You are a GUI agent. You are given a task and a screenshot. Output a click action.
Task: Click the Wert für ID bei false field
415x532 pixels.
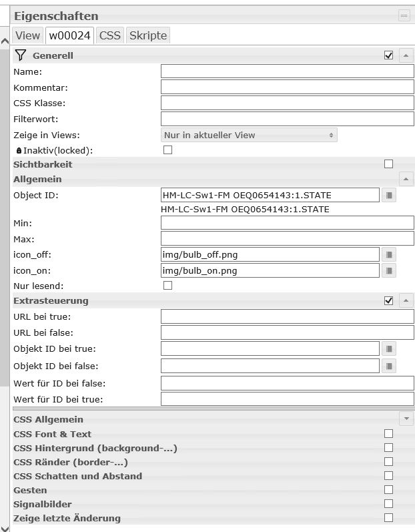[287, 383]
